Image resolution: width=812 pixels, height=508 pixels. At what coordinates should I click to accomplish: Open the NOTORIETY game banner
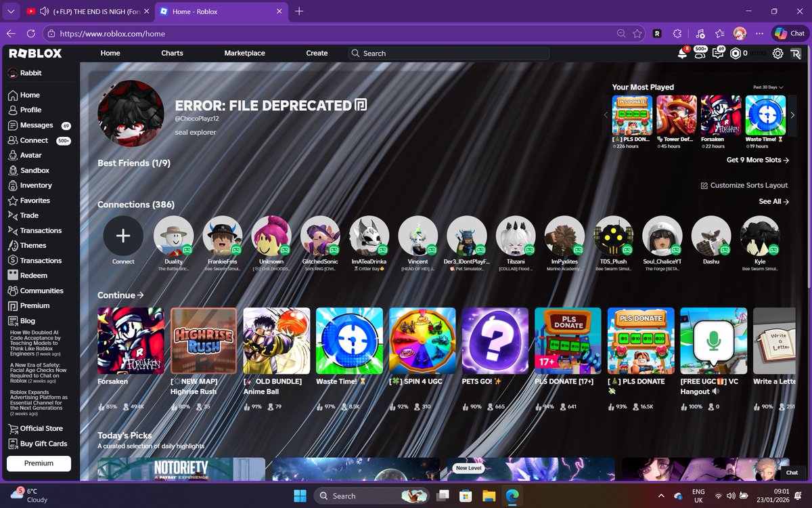[x=181, y=469]
